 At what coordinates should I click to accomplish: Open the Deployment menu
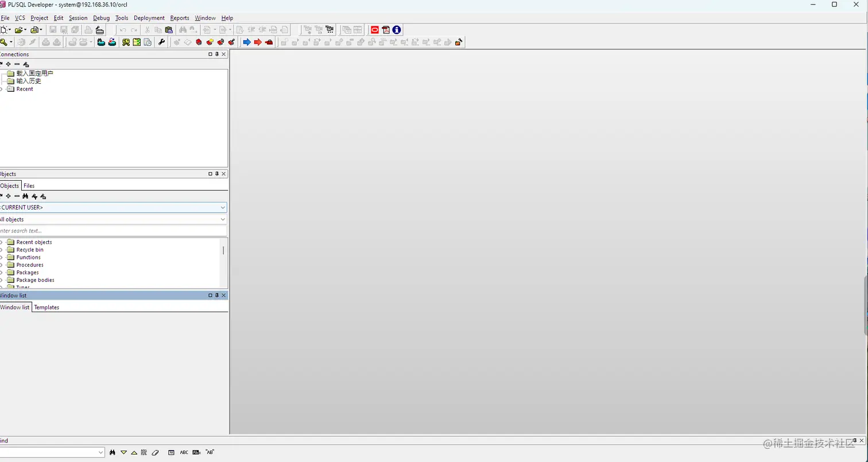pyautogui.click(x=149, y=18)
